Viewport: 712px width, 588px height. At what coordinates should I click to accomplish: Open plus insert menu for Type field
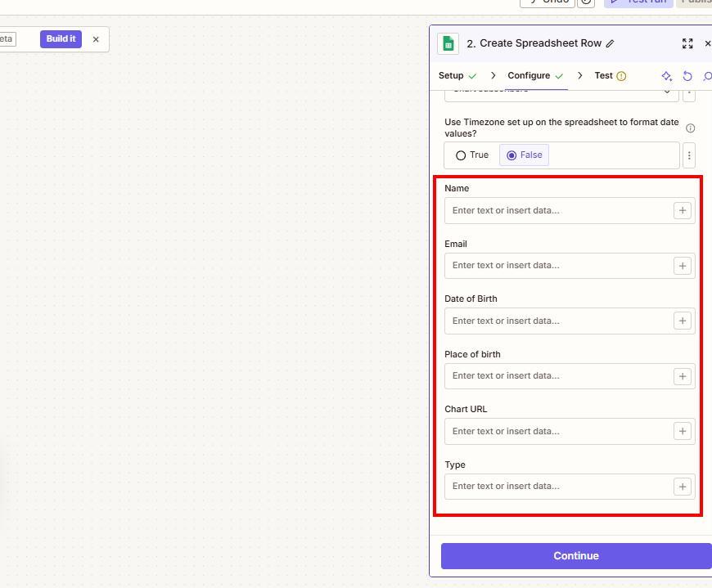pyautogui.click(x=682, y=487)
